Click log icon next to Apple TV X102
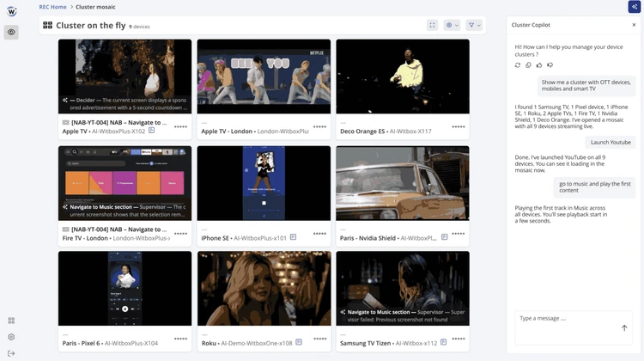The image size is (644, 361). (x=151, y=131)
